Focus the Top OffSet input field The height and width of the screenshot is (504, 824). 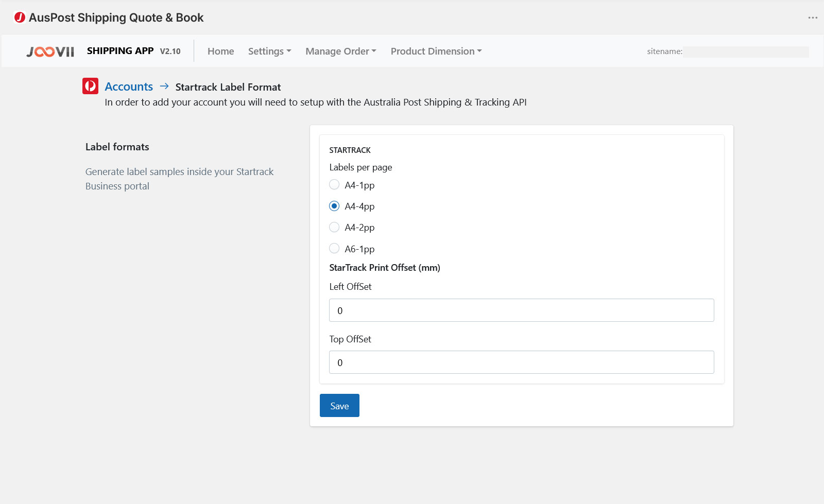(521, 362)
